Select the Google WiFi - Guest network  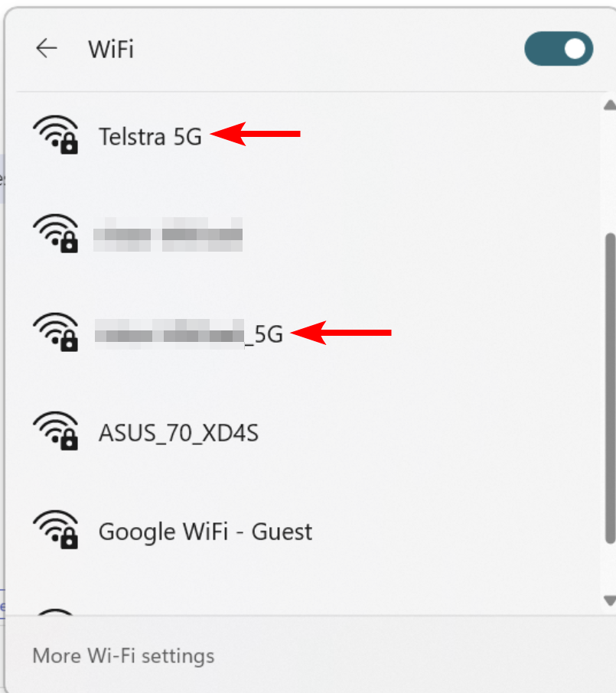coord(205,532)
